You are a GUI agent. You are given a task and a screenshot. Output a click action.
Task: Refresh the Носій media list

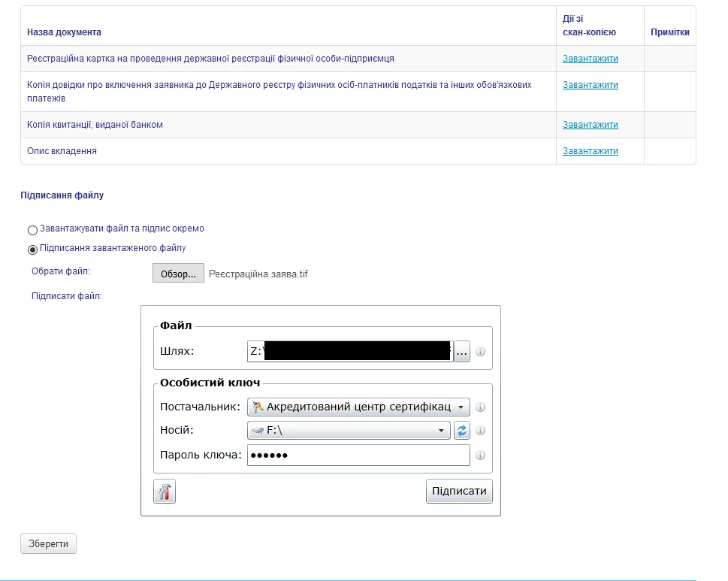[461, 431]
